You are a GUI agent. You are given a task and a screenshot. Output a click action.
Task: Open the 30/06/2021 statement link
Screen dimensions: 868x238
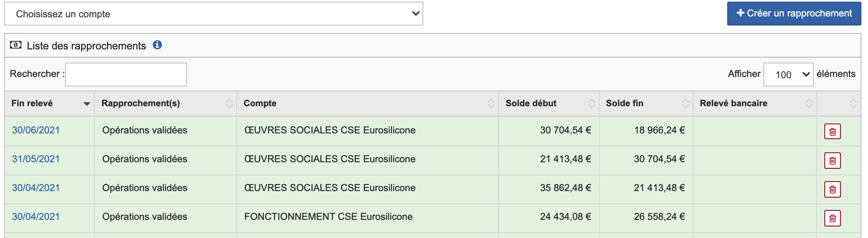[x=36, y=130]
